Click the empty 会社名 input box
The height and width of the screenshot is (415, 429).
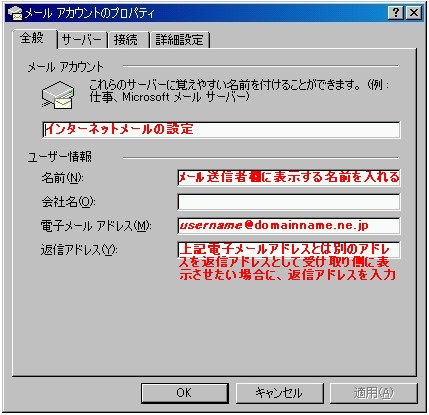click(x=289, y=202)
